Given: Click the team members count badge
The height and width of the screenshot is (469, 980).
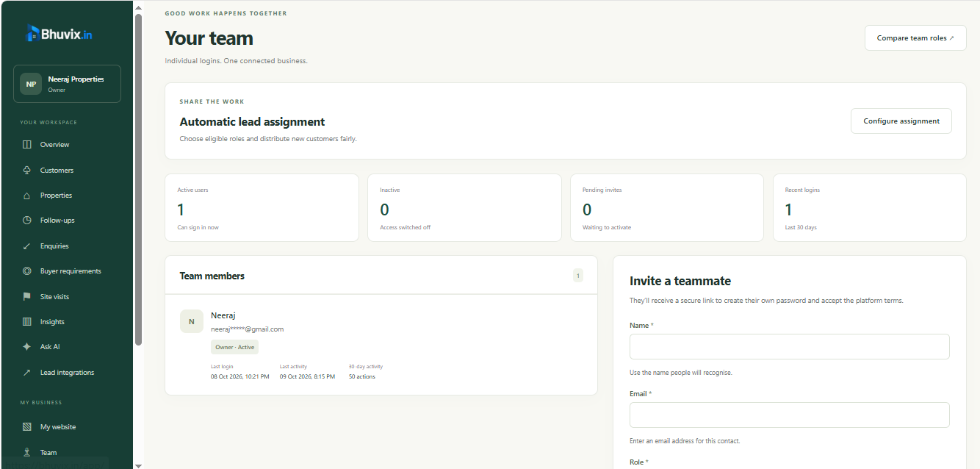Looking at the screenshot, I should click(578, 276).
